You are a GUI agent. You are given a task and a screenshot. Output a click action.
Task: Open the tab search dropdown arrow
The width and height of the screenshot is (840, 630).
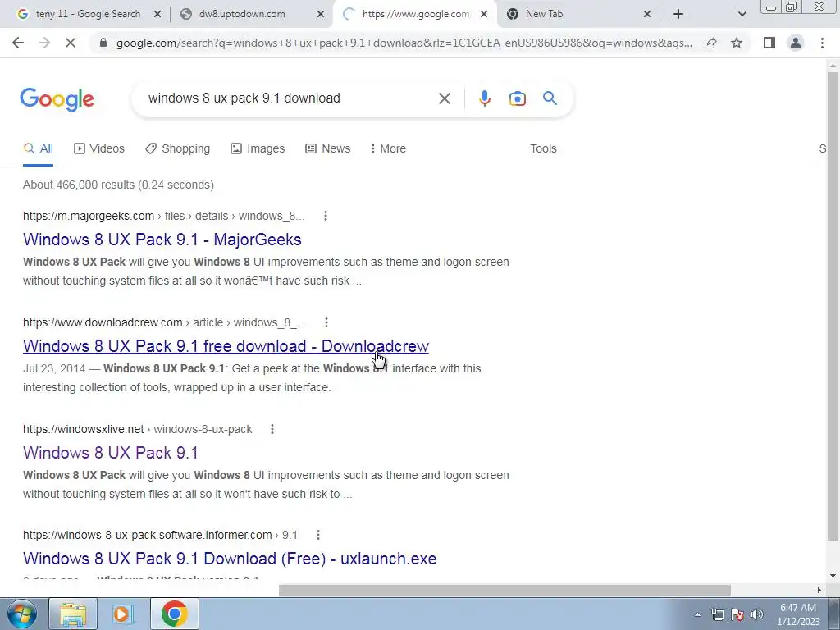pos(742,15)
